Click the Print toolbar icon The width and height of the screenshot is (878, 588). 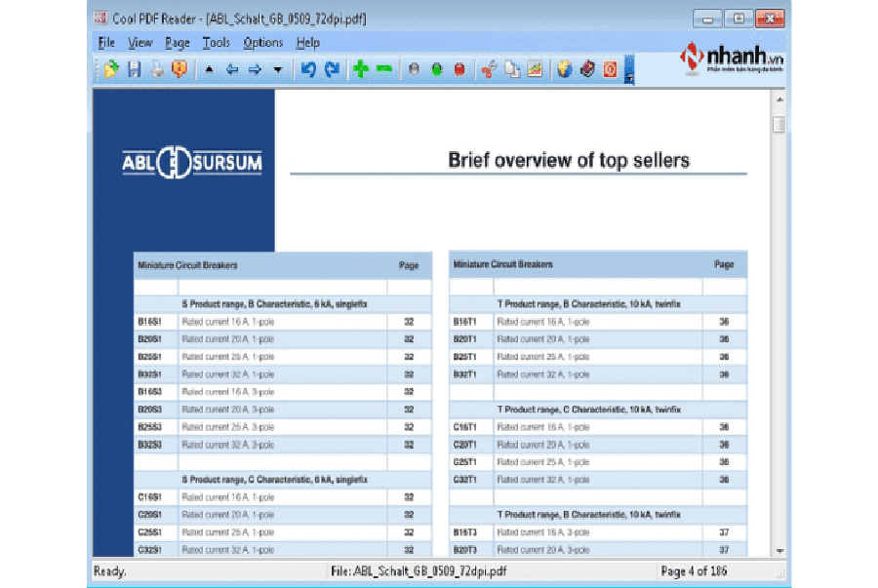[x=156, y=70]
